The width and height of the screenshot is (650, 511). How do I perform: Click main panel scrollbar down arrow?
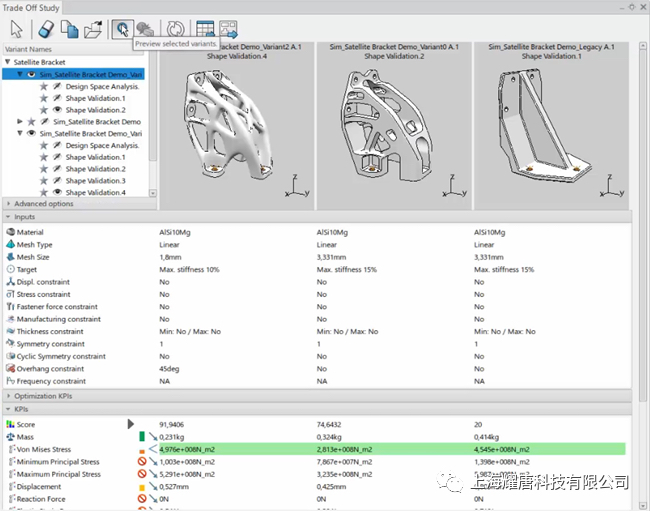[x=643, y=506]
